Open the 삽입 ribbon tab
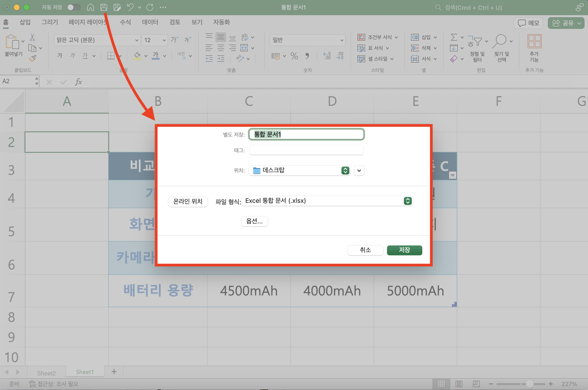588x390 pixels. pyautogui.click(x=25, y=22)
